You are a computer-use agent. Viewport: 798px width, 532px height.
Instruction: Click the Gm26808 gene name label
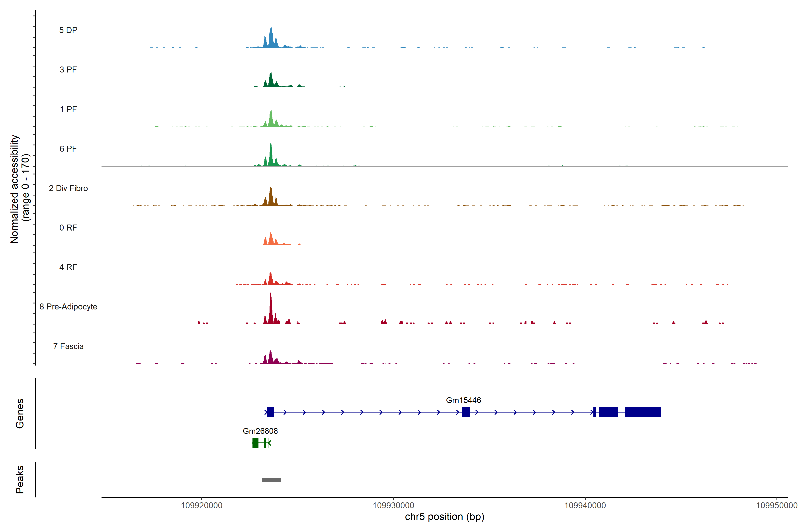point(260,431)
